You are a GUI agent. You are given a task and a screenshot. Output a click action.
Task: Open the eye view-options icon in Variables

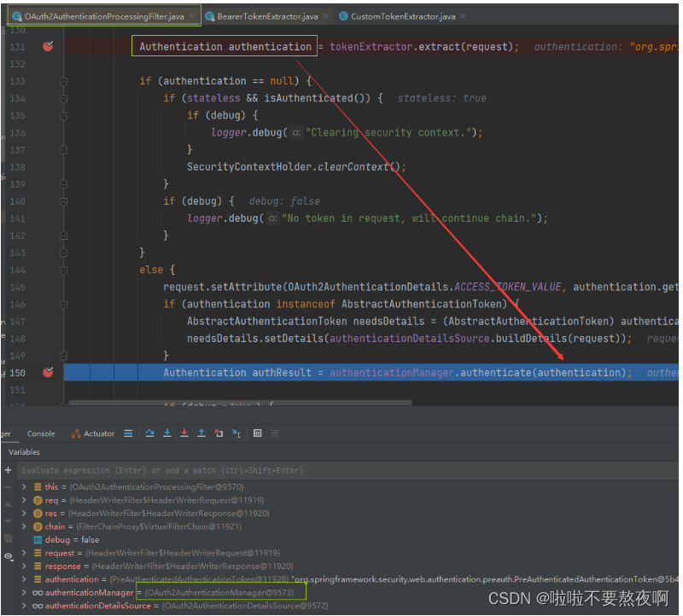9,556
